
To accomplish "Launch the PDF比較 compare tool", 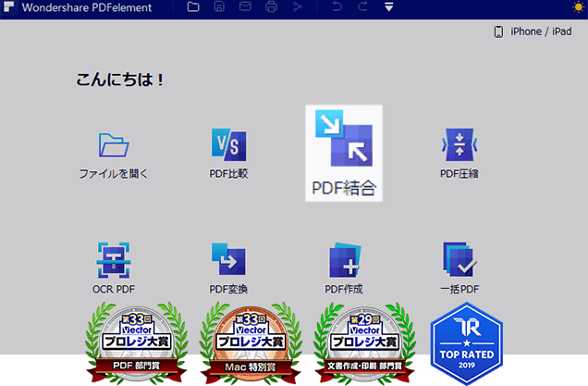I will [x=228, y=154].
